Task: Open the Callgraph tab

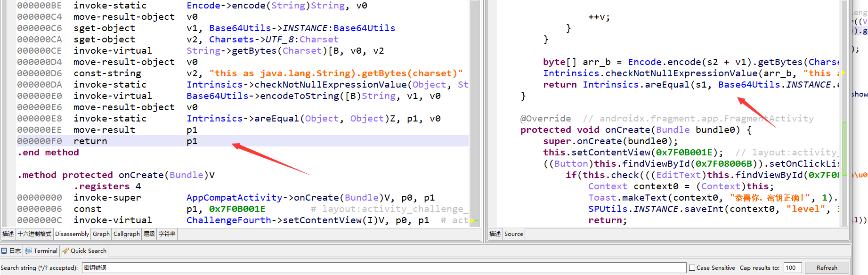Action: pos(127,234)
